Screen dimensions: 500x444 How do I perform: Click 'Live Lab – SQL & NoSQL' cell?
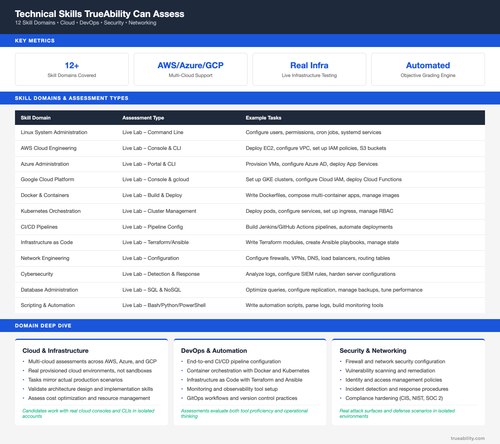pyautogui.click(x=152, y=290)
